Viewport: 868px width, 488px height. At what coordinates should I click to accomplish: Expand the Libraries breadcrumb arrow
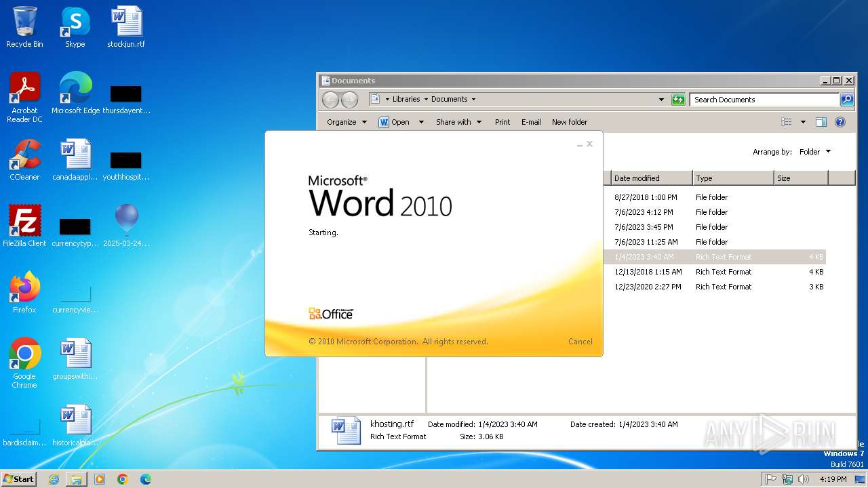[425, 99]
